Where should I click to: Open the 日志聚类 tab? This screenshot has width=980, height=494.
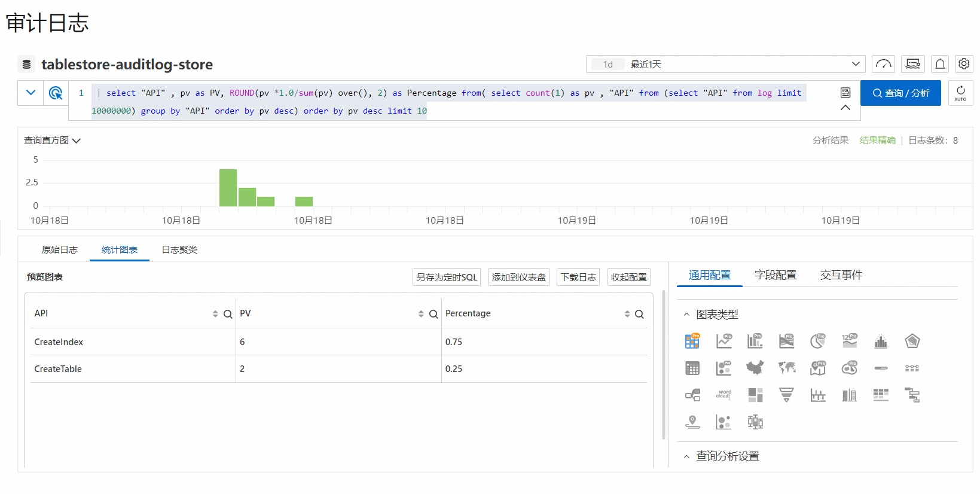pyautogui.click(x=179, y=249)
